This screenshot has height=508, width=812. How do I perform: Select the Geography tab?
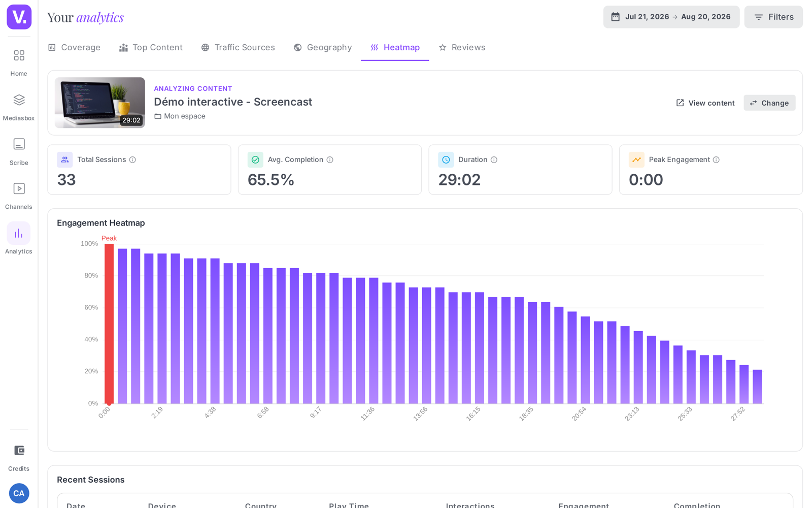(323, 47)
